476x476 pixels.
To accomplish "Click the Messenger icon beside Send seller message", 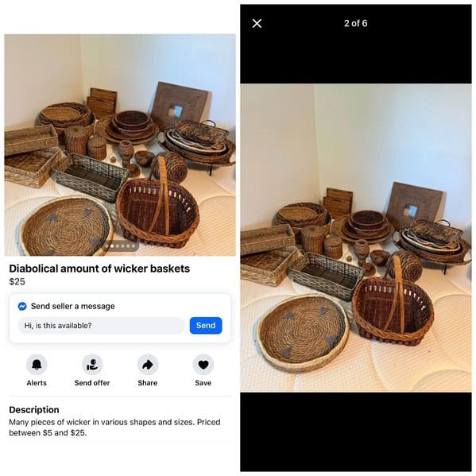I will (22, 306).
